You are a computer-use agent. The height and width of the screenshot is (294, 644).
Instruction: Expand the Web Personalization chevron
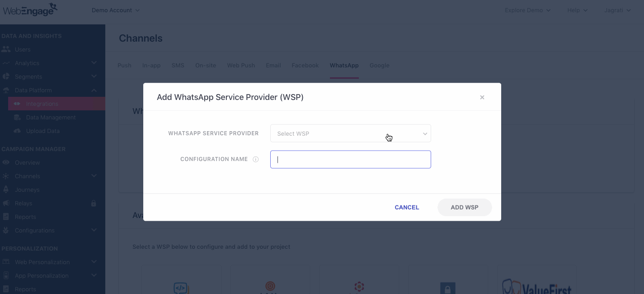click(x=94, y=262)
